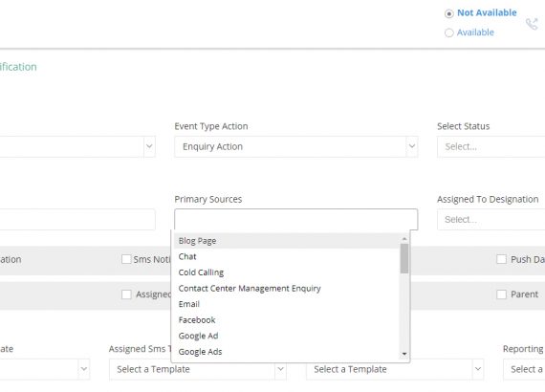Open the Assigned To Designation dropdown

[x=490, y=219]
